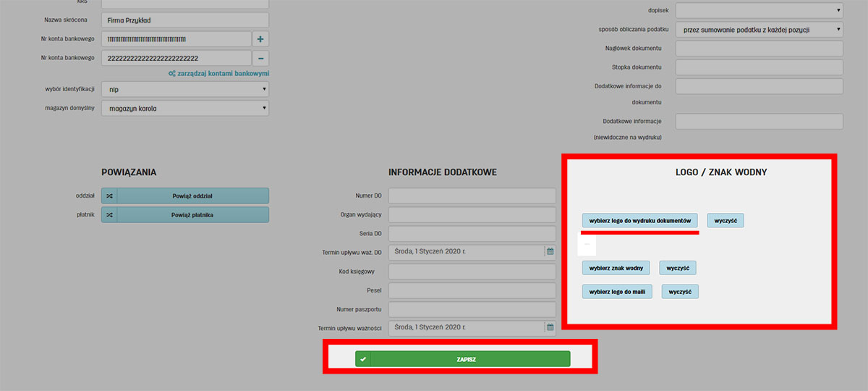868x391 pixels.
Task: Click the Nazwa skrócona input field
Action: [x=184, y=20]
